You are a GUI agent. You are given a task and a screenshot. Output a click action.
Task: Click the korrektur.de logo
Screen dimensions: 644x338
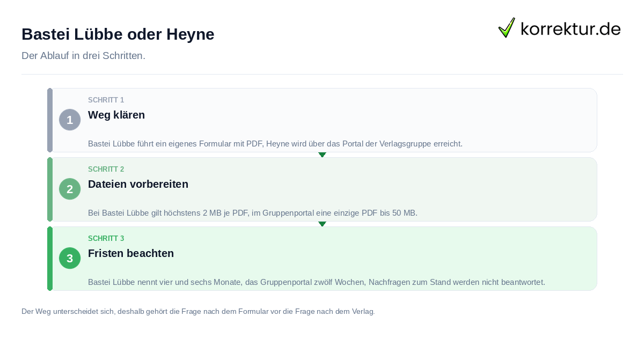tap(559, 28)
